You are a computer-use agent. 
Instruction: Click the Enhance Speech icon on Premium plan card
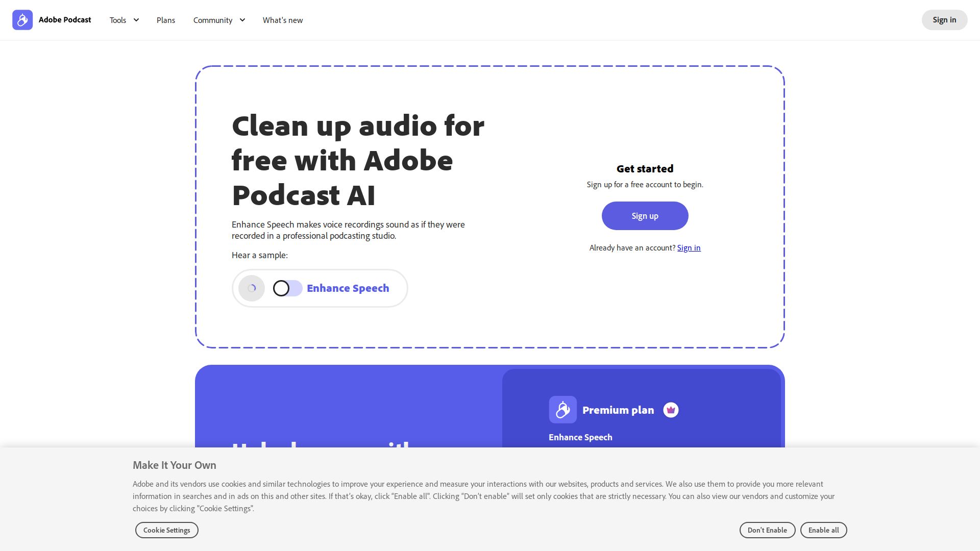click(x=562, y=410)
